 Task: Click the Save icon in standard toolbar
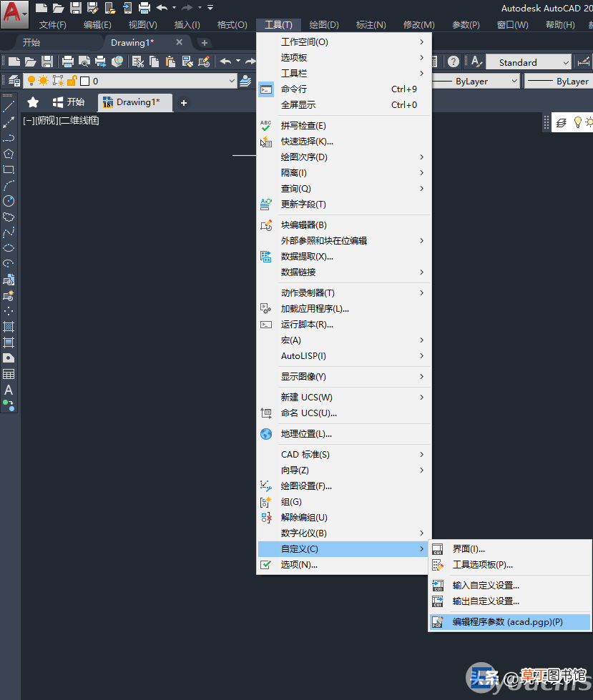point(47,61)
